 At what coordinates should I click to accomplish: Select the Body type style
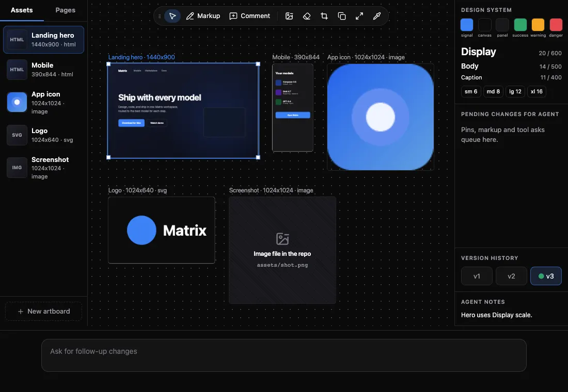(x=470, y=66)
